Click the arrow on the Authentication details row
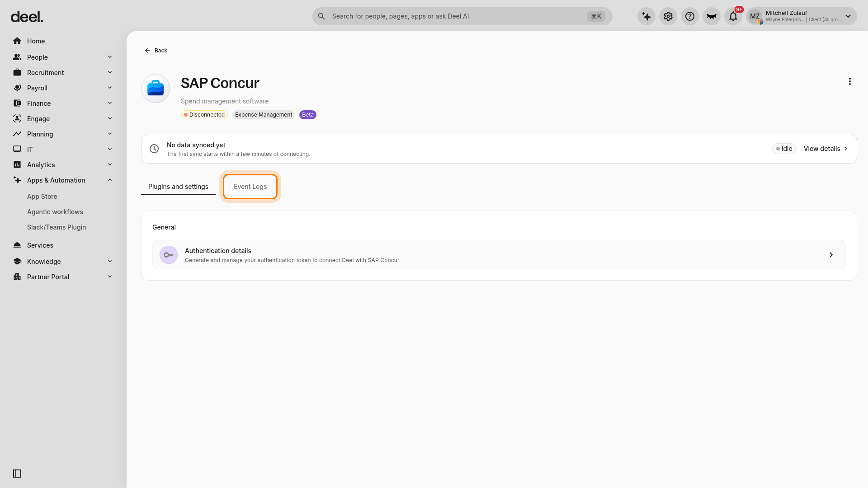Image resolution: width=868 pixels, height=488 pixels. [831, 255]
